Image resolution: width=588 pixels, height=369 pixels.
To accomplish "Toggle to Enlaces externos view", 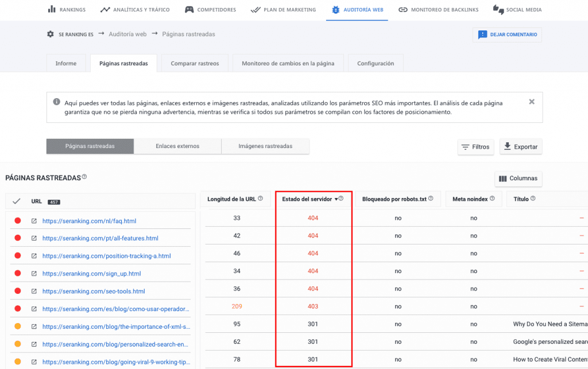I will [x=177, y=146].
